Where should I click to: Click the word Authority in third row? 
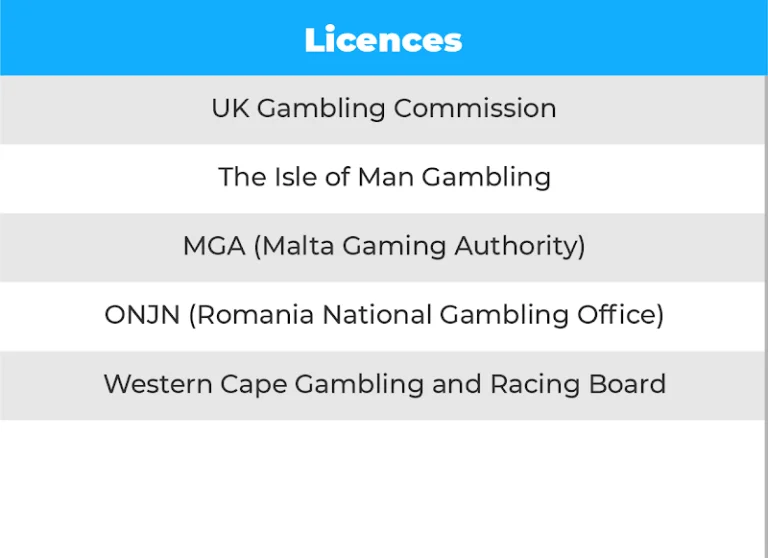coord(519,245)
